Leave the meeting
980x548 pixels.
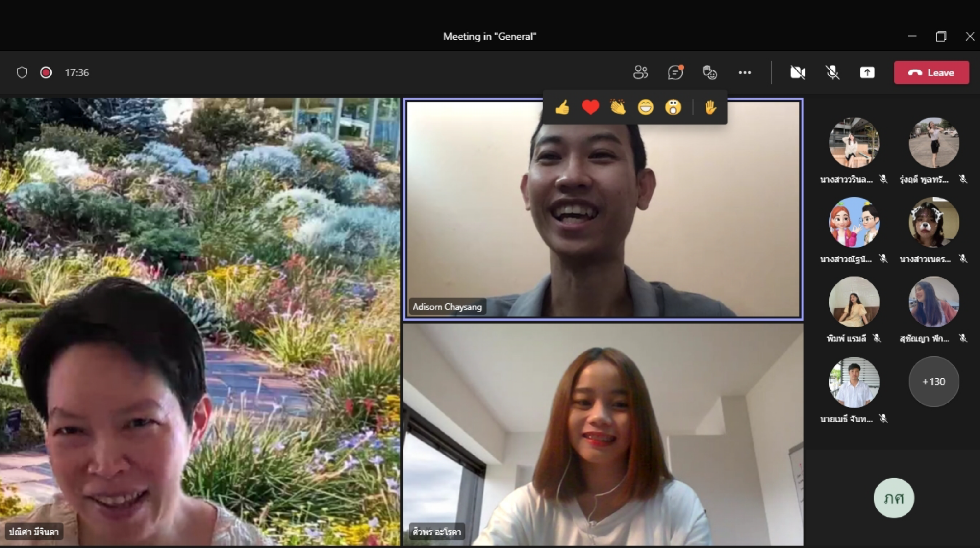point(932,73)
